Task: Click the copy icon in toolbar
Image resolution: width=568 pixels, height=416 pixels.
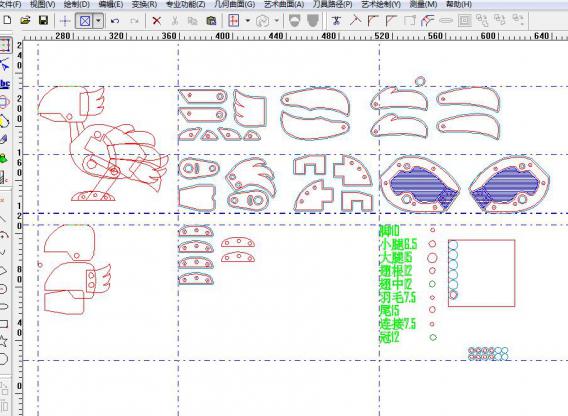Action: point(192,21)
